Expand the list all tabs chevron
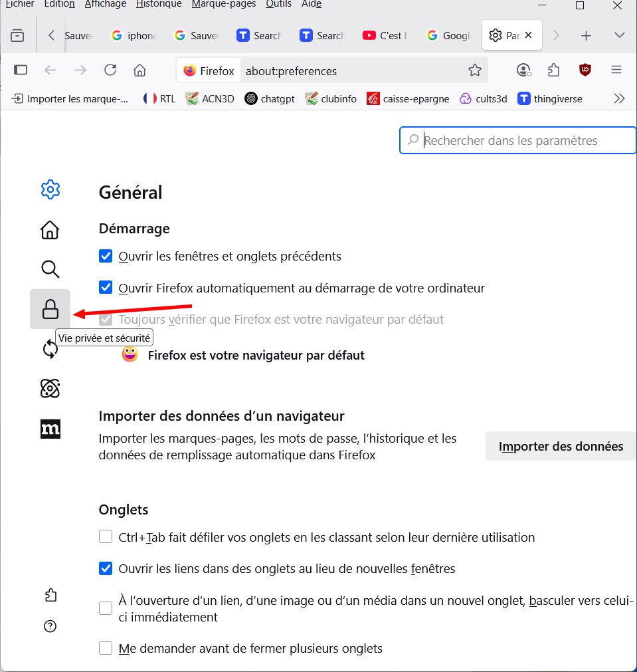The width and height of the screenshot is (637, 672). point(620,35)
